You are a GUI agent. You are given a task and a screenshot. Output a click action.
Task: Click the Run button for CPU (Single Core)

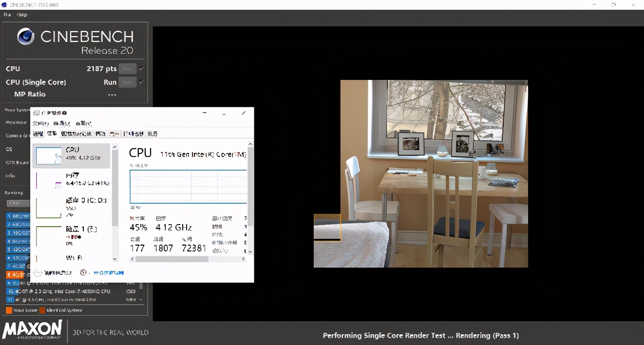127,82
